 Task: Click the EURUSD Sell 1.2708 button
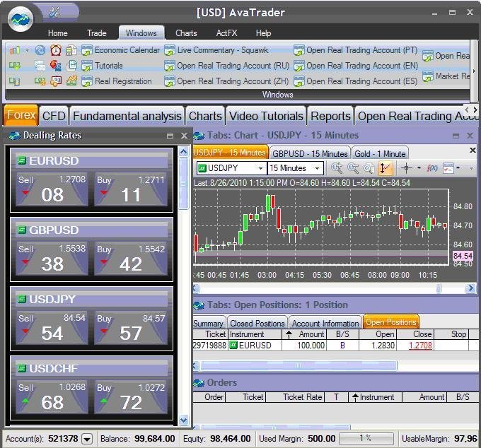coord(52,189)
